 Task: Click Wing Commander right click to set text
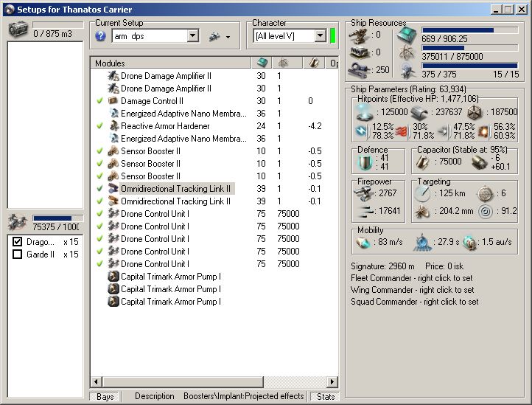[412, 290]
